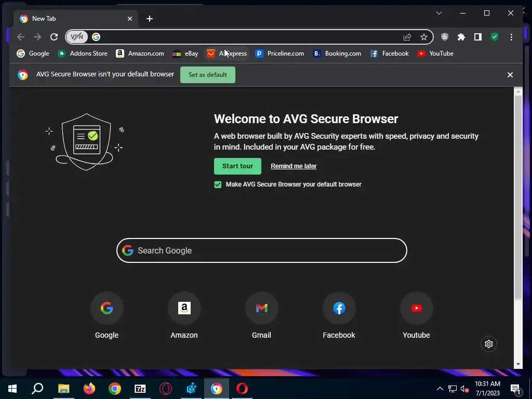Open taskbar Search
This screenshot has height=399, width=532.
pyautogui.click(x=37, y=389)
